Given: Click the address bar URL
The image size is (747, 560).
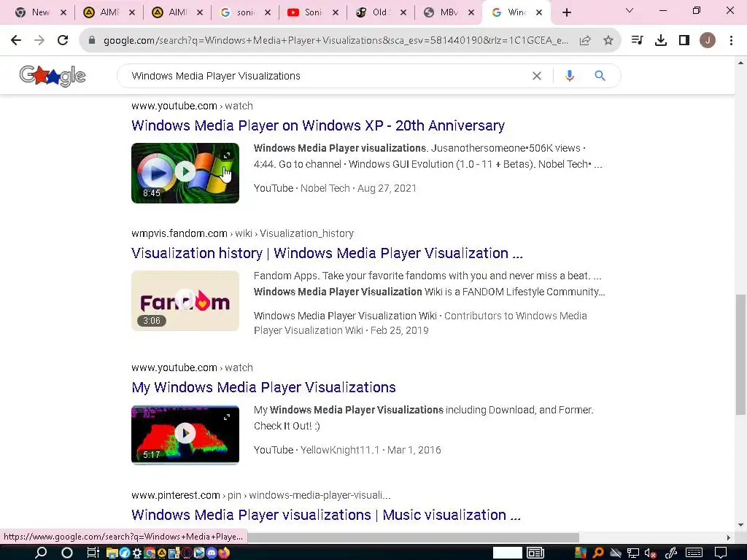Looking at the screenshot, I should [336, 41].
